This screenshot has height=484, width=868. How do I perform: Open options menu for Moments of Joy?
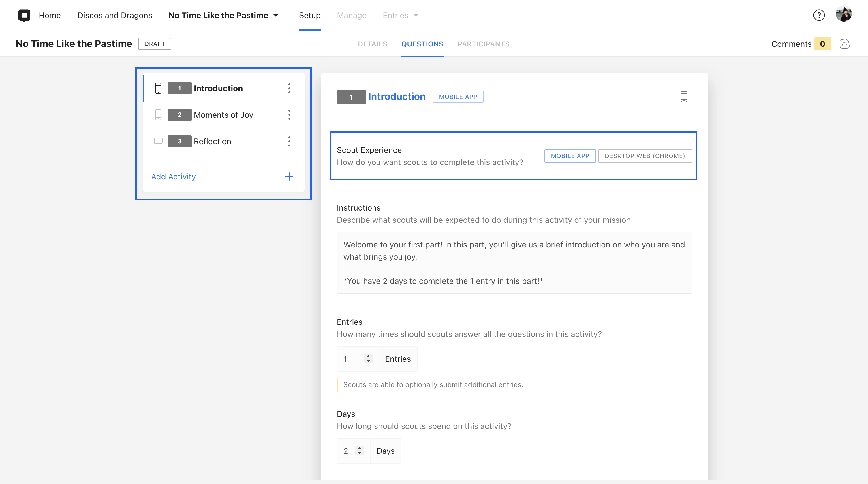click(289, 115)
